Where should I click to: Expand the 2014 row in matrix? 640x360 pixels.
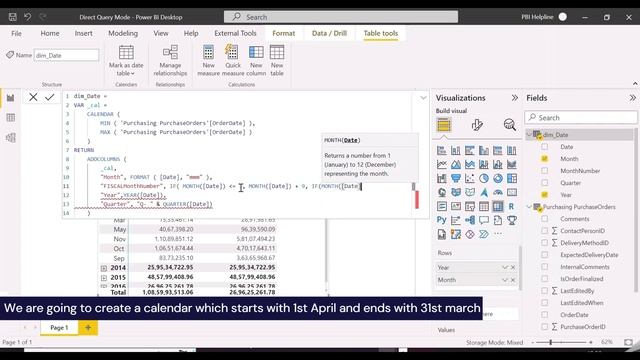[x=104, y=268]
